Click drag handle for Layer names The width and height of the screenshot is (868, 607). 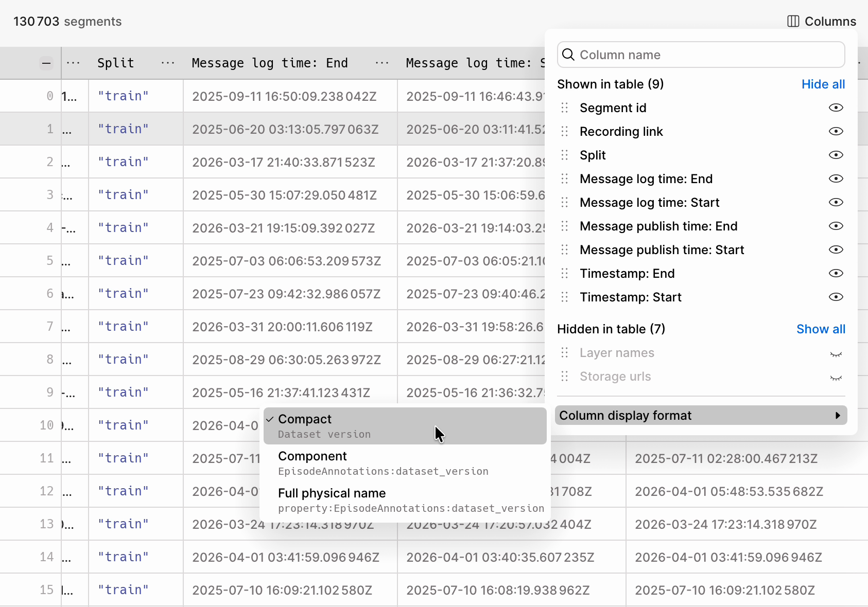coord(565,352)
